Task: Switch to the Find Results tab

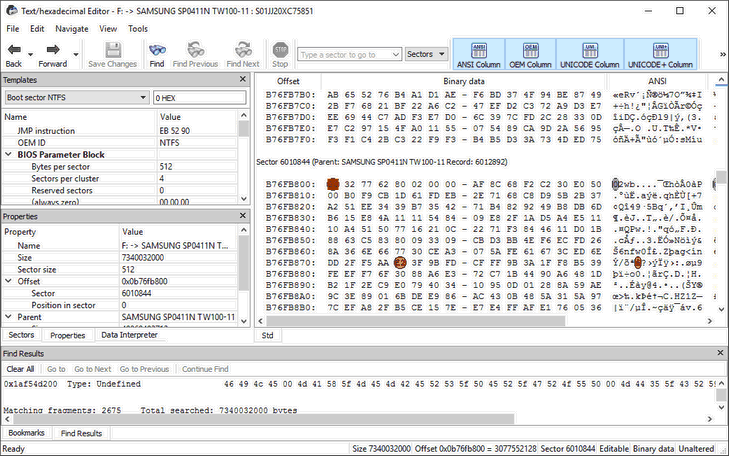Action: 81,433
